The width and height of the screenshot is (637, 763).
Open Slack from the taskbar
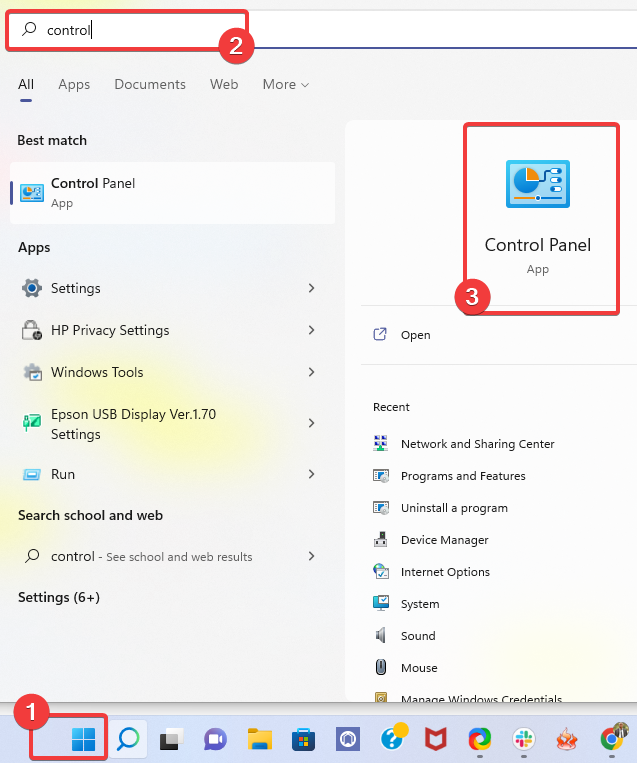(x=524, y=740)
